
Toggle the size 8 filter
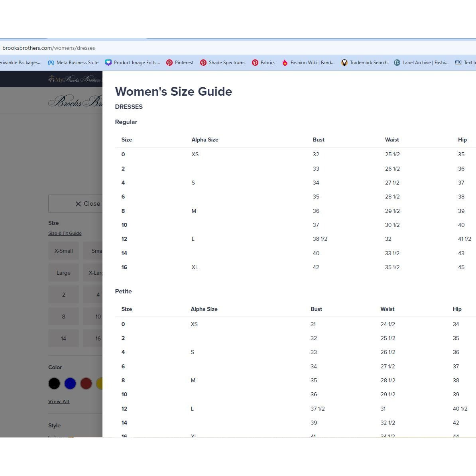(x=63, y=317)
